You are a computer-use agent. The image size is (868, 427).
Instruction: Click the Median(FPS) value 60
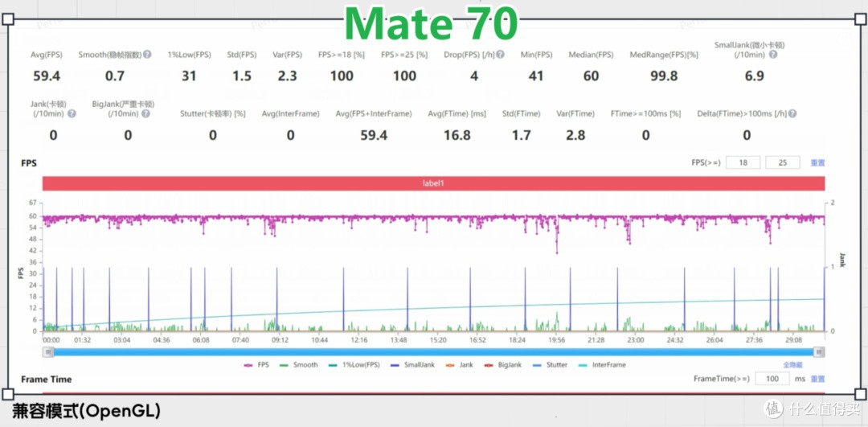click(x=592, y=76)
